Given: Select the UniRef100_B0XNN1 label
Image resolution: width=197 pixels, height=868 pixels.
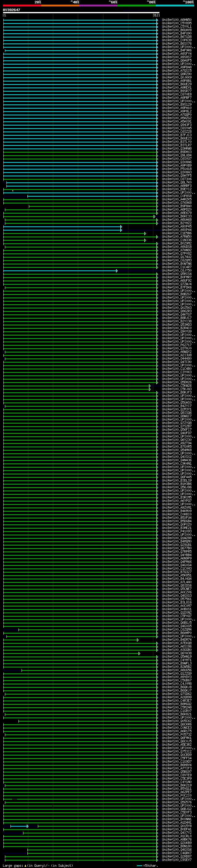Looking at the screenshot, I should (x=176, y=819).
